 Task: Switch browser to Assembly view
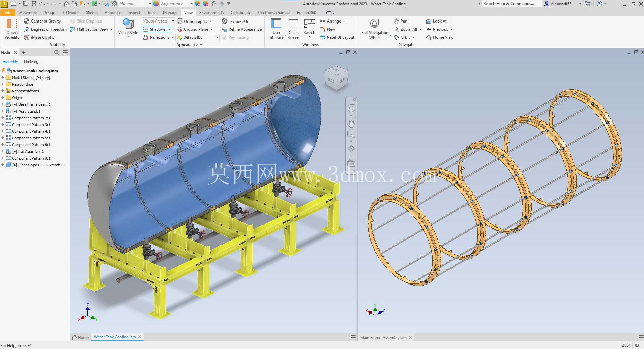click(x=10, y=62)
